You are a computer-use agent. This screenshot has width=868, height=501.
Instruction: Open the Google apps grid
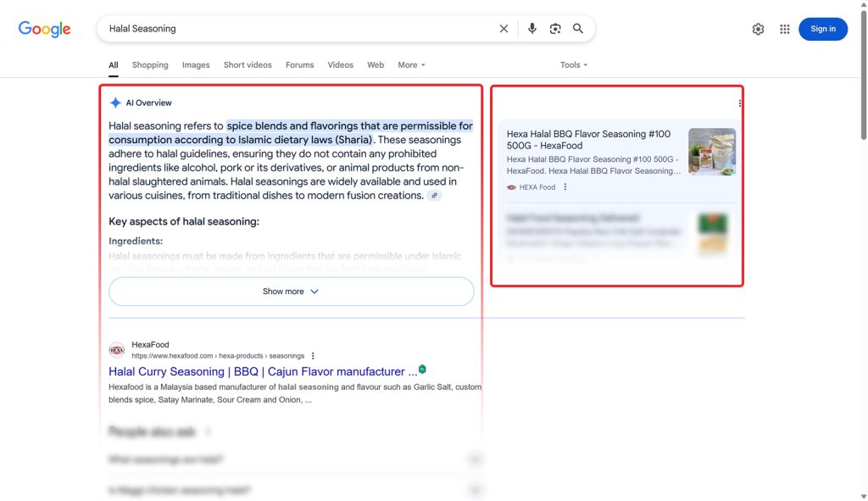point(784,30)
